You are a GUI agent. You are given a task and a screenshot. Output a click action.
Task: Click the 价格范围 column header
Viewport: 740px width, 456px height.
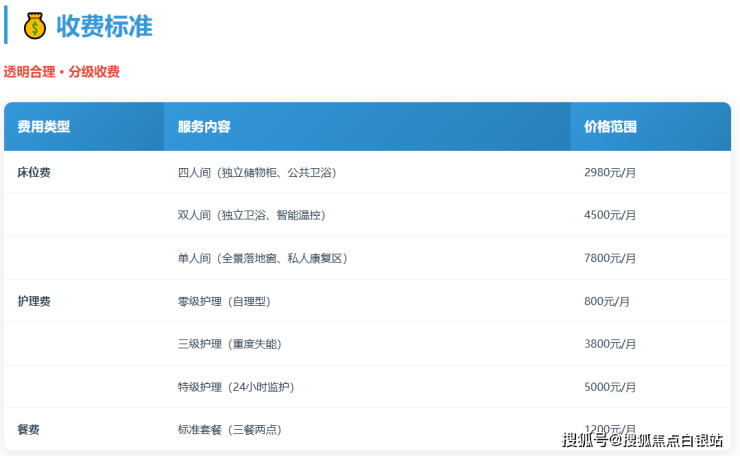(611, 127)
